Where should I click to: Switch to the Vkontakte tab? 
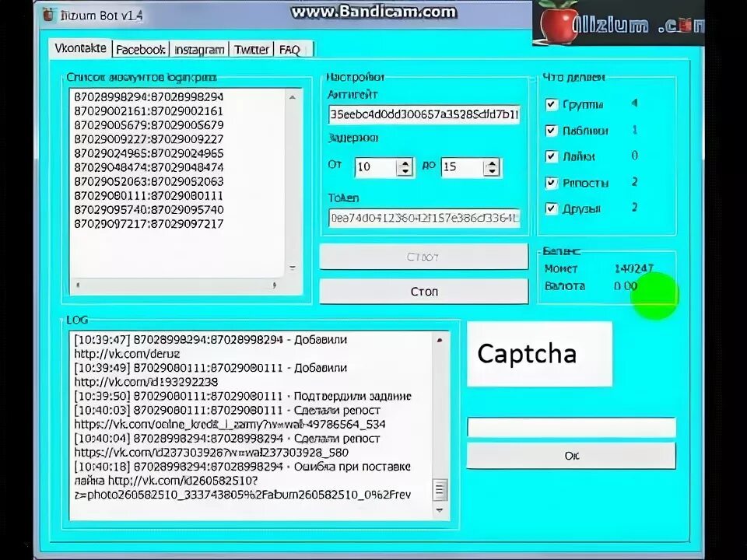[80, 48]
